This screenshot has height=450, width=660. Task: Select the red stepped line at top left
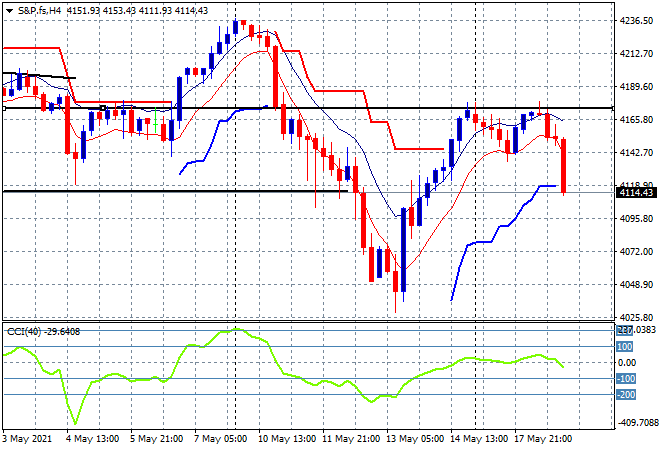point(30,47)
